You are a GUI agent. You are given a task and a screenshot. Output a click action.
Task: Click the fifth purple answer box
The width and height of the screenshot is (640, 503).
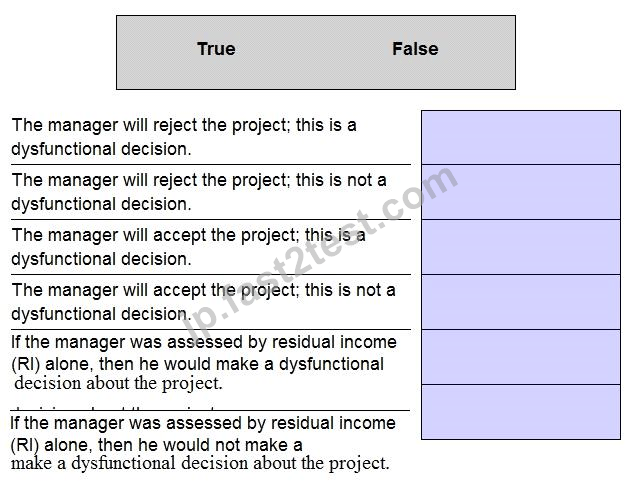(521, 357)
